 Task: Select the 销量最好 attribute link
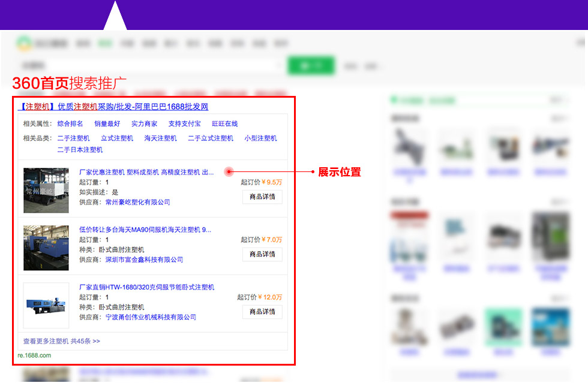pos(107,123)
